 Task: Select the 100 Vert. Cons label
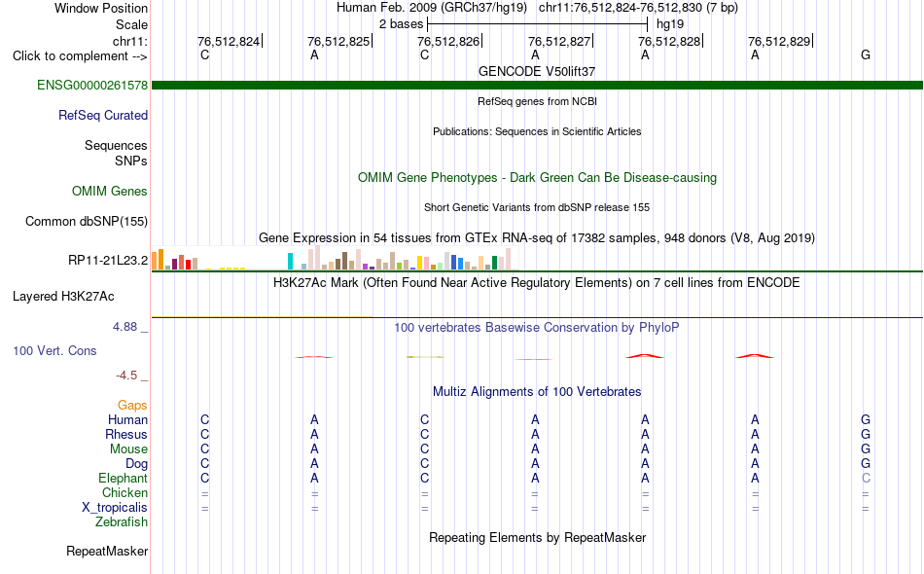coord(54,350)
